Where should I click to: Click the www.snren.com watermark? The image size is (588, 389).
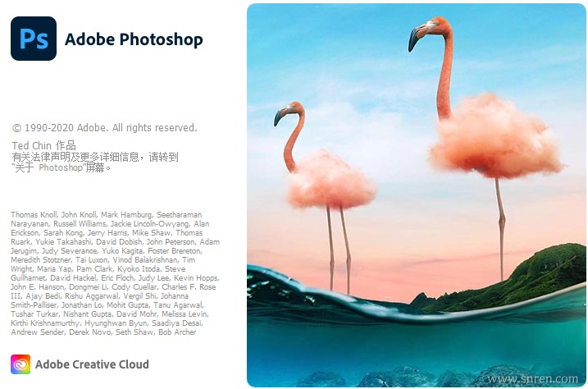pos(532,379)
